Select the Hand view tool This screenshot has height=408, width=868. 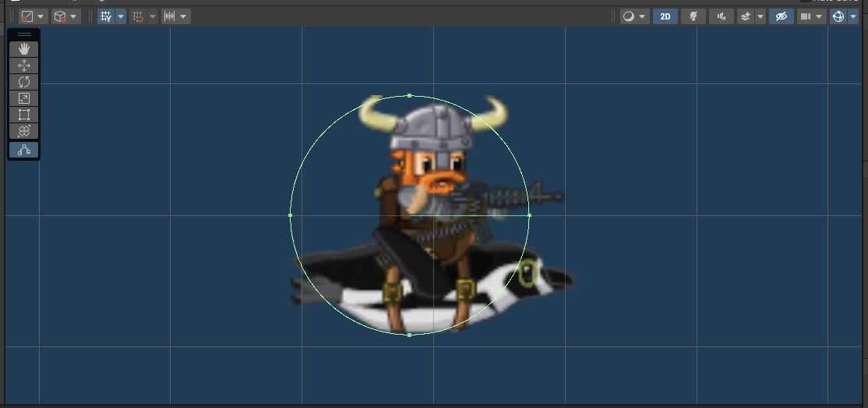(23, 48)
